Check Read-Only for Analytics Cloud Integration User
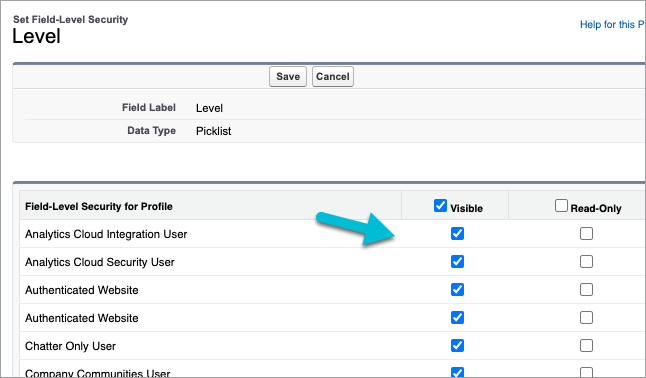 click(x=586, y=234)
